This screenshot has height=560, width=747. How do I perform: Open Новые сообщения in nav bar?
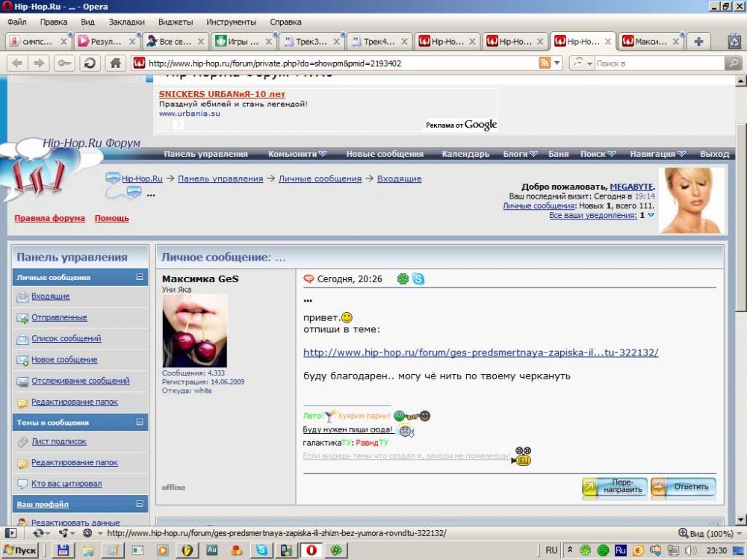(x=385, y=154)
